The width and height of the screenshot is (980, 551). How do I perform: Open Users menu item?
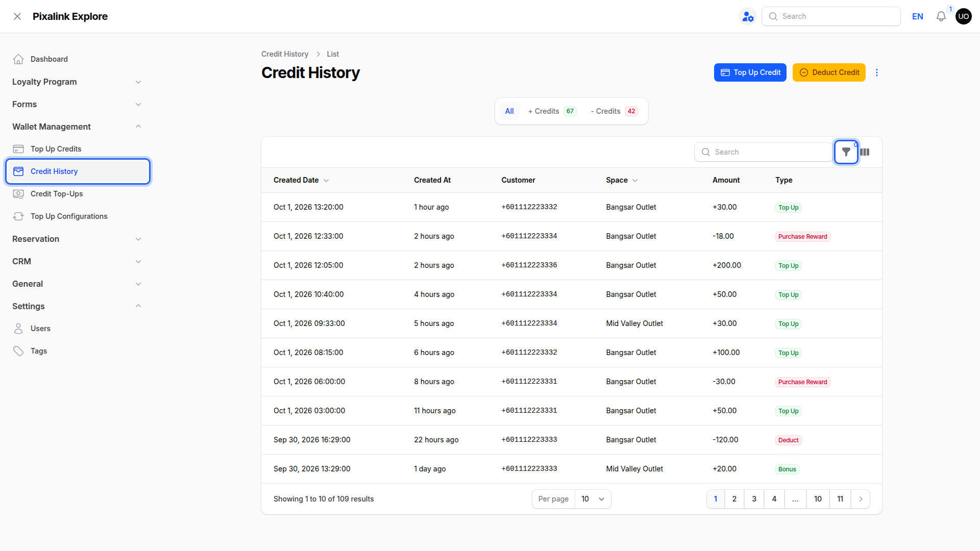tap(78, 329)
